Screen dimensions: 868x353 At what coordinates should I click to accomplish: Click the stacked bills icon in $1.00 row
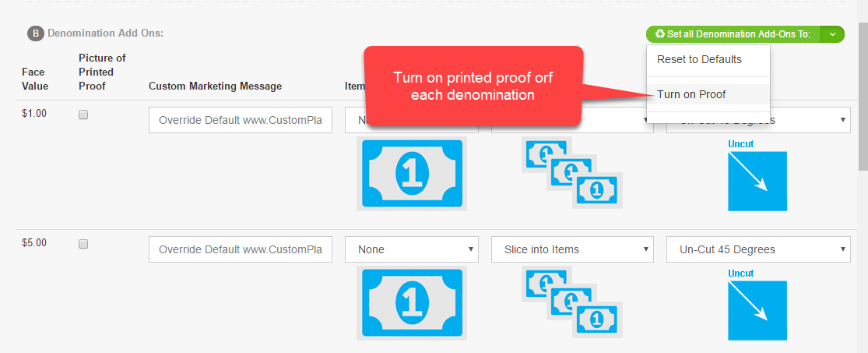572,172
